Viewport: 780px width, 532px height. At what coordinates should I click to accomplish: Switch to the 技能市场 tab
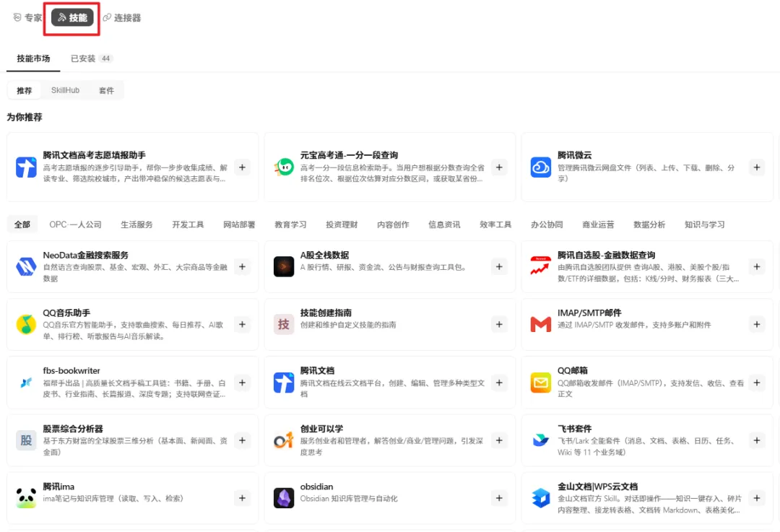click(33, 58)
